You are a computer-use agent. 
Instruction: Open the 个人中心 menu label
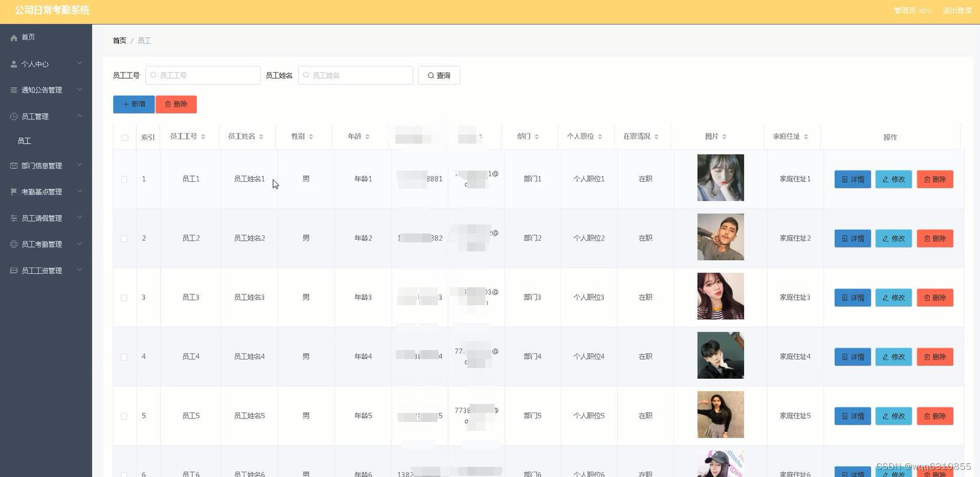point(35,64)
